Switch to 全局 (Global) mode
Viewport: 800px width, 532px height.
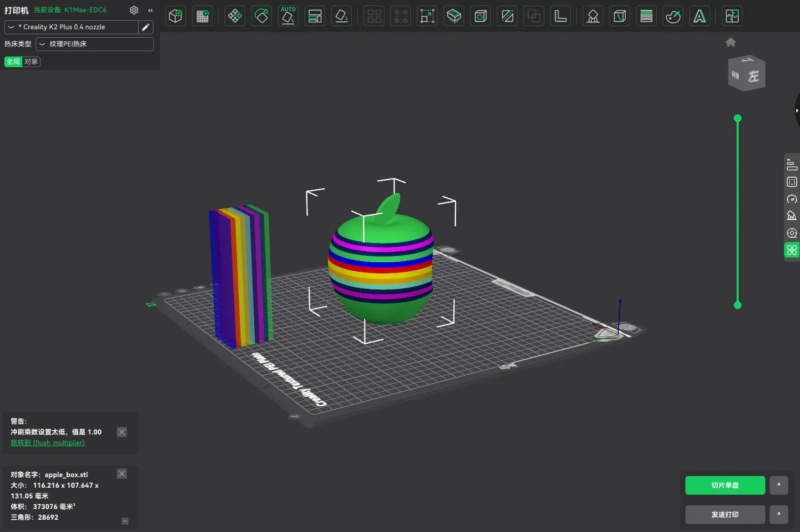[x=13, y=62]
